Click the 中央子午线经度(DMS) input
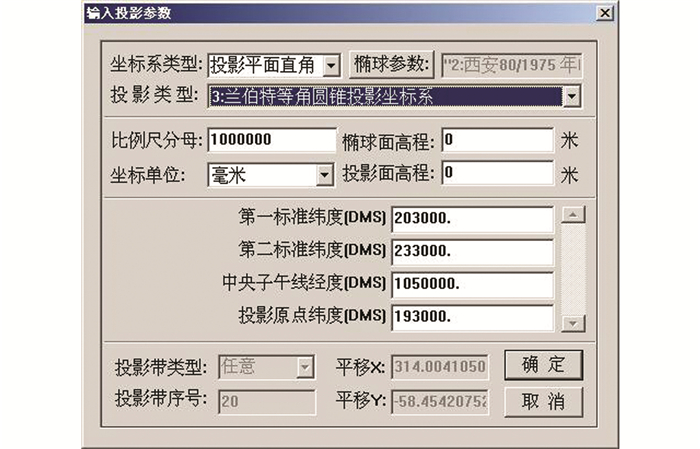This screenshot has height=449, width=700. coord(472,283)
